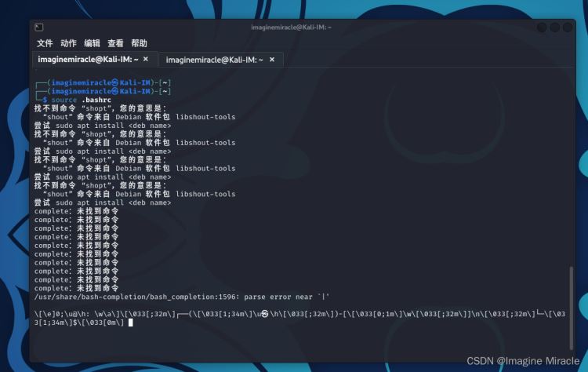Close the terminal window using the rightmost circle
Viewport: 588px width, 372px height.
coord(568,27)
